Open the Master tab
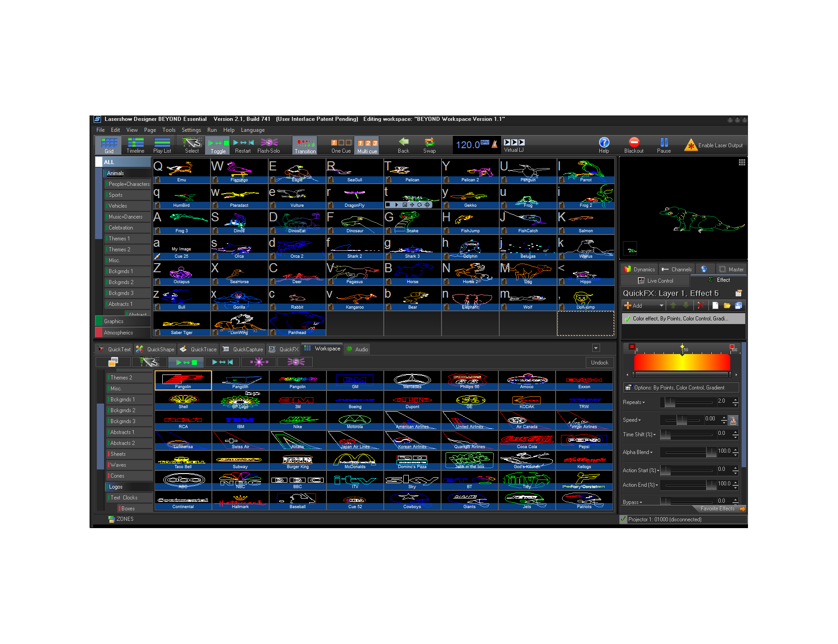Image resolution: width=838 pixels, height=644 pixels. tap(731, 269)
